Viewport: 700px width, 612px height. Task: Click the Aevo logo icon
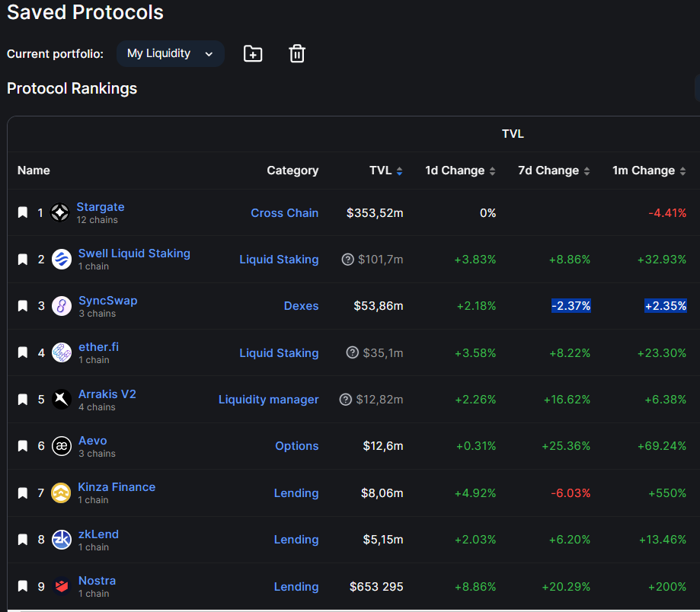(x=62, y=446)
